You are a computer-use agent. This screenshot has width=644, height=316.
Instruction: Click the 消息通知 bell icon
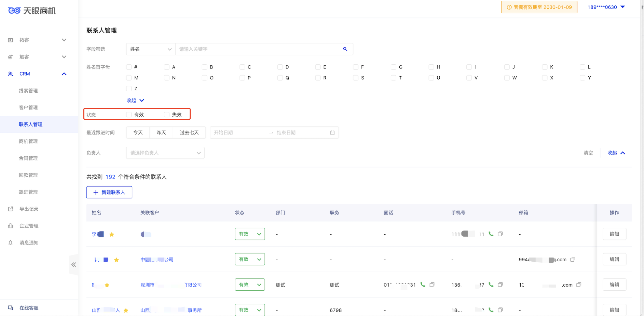tap(11, 243)
